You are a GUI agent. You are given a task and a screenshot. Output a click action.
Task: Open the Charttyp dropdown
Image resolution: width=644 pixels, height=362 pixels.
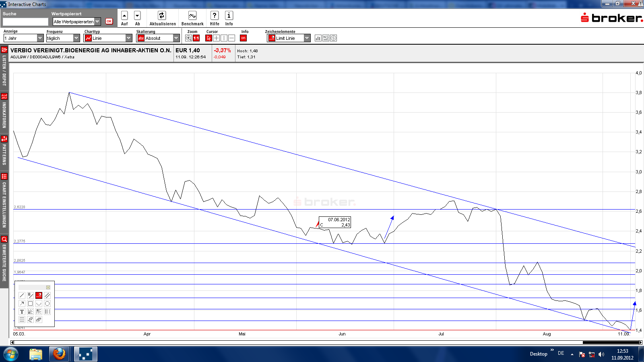point(108,38)
